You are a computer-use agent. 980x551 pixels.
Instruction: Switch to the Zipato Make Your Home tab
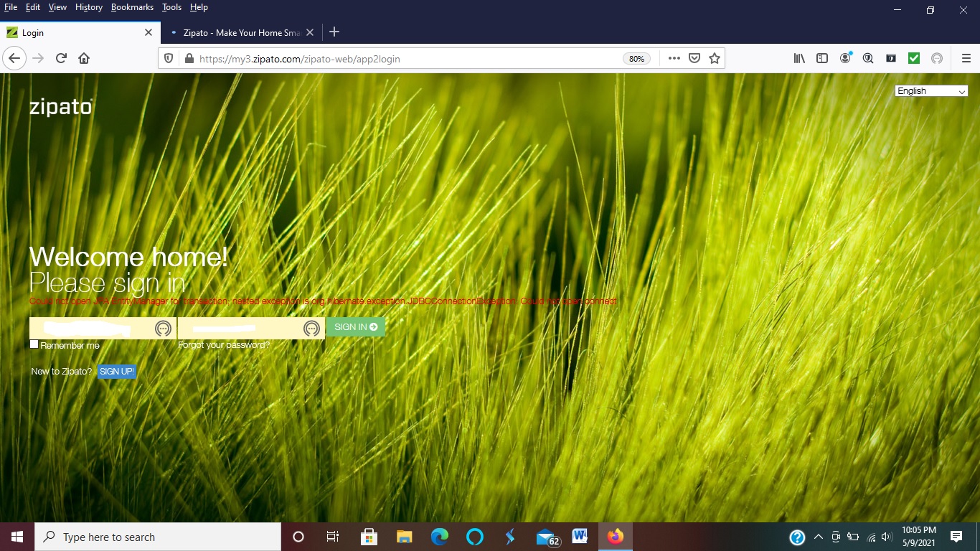point(240,33)
